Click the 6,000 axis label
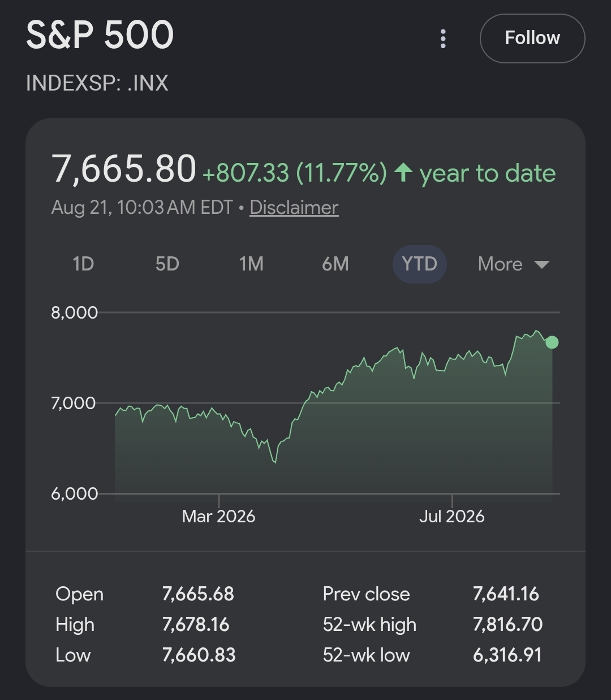 tap(74, 493)
